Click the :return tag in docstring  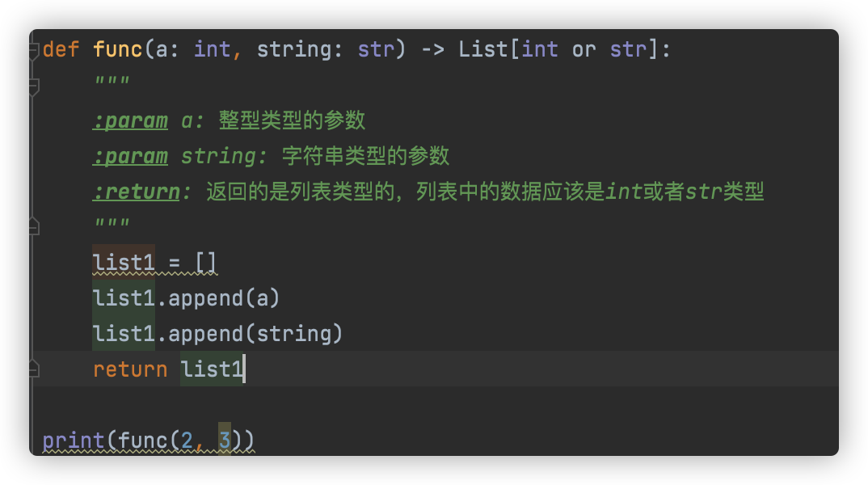(x=136, y=192)
